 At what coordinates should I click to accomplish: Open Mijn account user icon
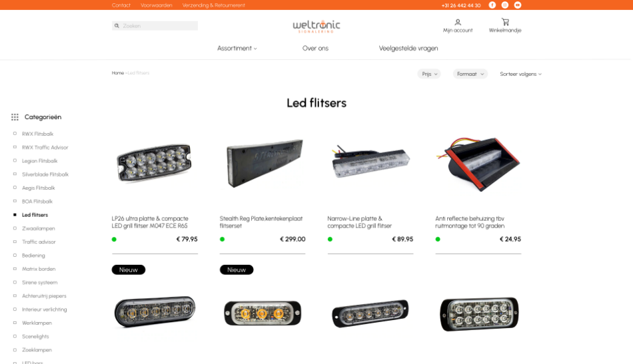[458, 22]
